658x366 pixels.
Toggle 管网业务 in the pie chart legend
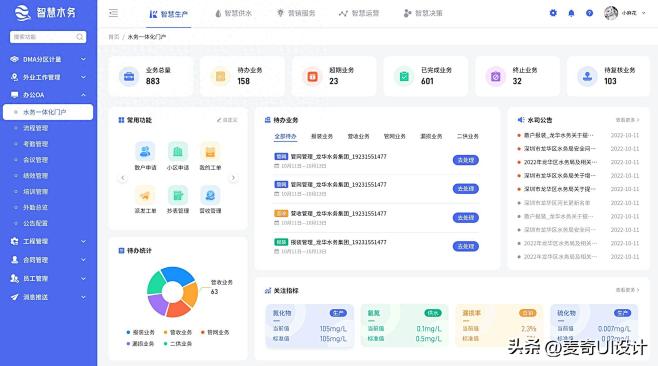click(215, 332)
